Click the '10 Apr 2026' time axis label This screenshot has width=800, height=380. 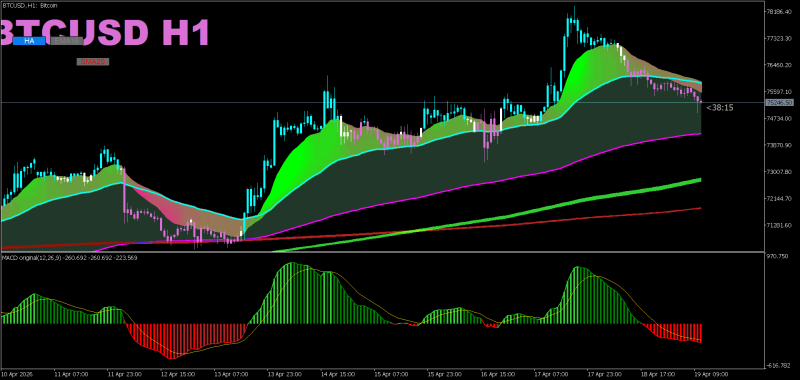[16, 374]
